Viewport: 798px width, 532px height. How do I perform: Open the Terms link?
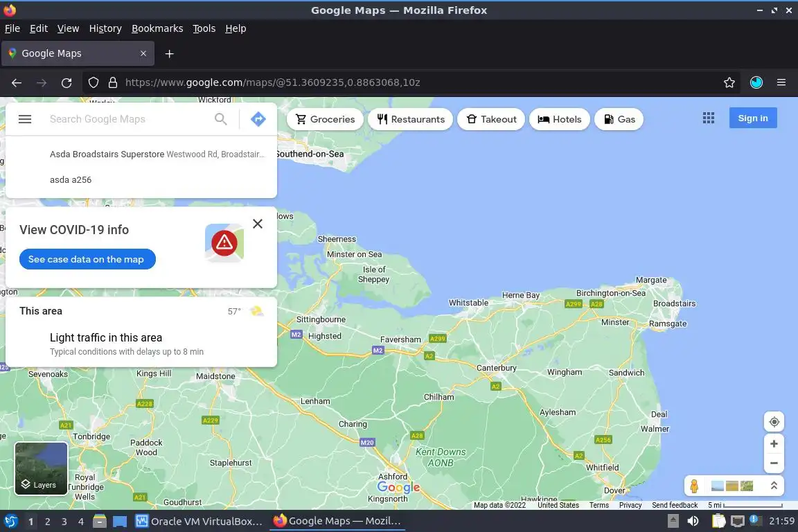599,505
